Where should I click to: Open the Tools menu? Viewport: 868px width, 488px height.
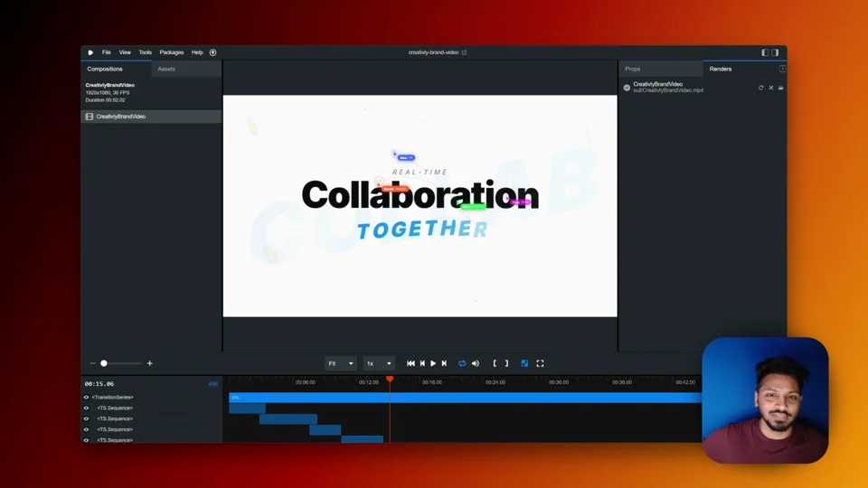click(145, 52)
